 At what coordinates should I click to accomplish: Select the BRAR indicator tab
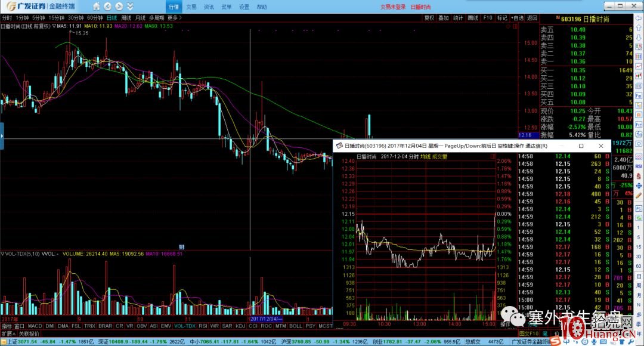point(105,326)
